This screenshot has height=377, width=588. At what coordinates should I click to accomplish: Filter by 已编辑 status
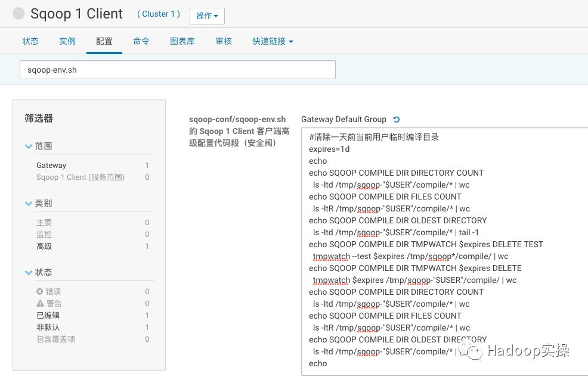click(x=48, y=315)
